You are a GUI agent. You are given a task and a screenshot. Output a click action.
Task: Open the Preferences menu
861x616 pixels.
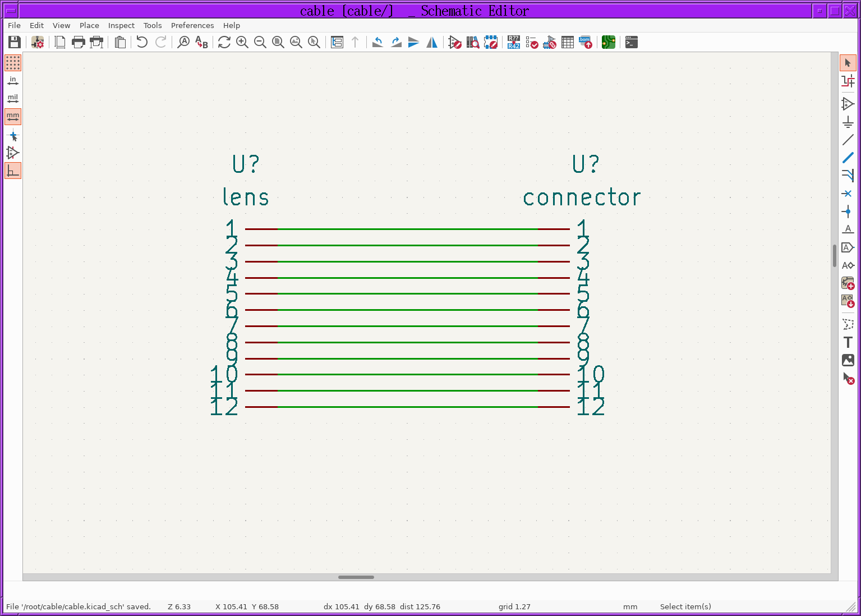(x=192, y=25)
